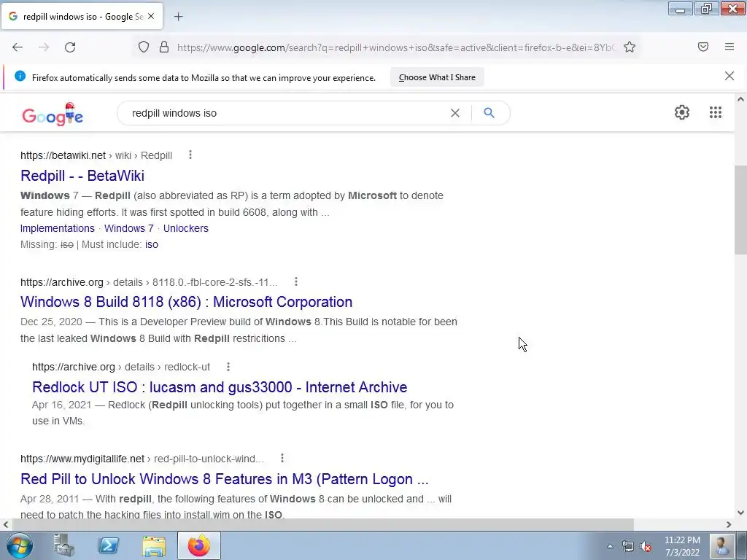
Task: Open Windows 8 Build 8118 (x86) result
Action: [x=186, y=302]
